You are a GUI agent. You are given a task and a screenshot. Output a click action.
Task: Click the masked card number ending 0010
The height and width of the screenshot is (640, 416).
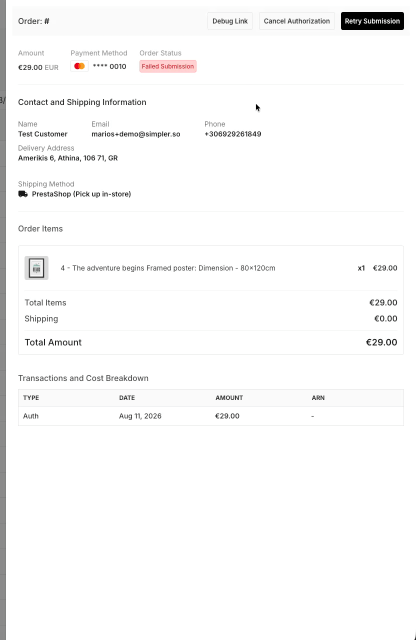point(109,66)
